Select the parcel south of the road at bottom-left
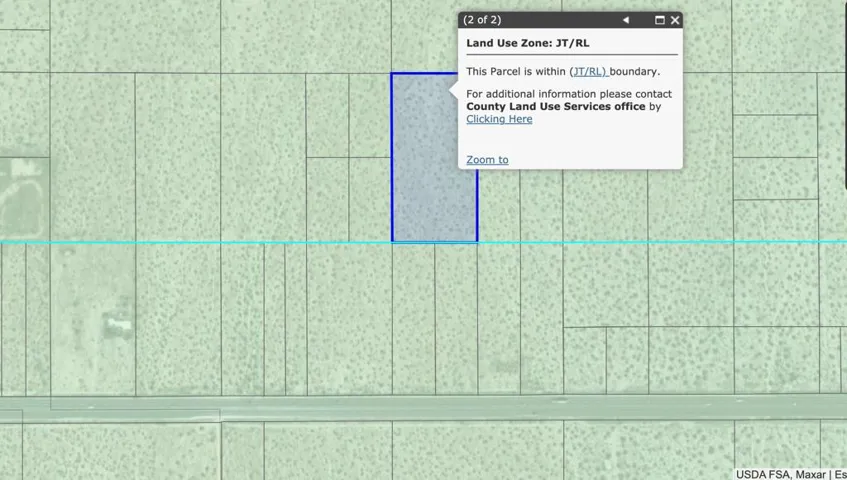The width and height of the screenshot is (847, 480). tap(110, 450)
